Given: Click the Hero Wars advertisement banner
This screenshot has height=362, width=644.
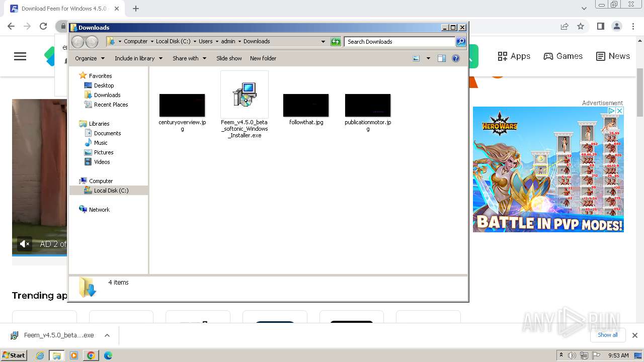Looking at the screenshot, I should pyautogui.click(x=548, y=169).
